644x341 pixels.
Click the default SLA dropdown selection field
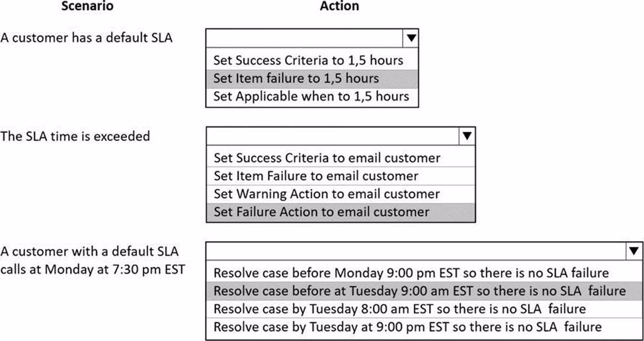pos(304,38)
